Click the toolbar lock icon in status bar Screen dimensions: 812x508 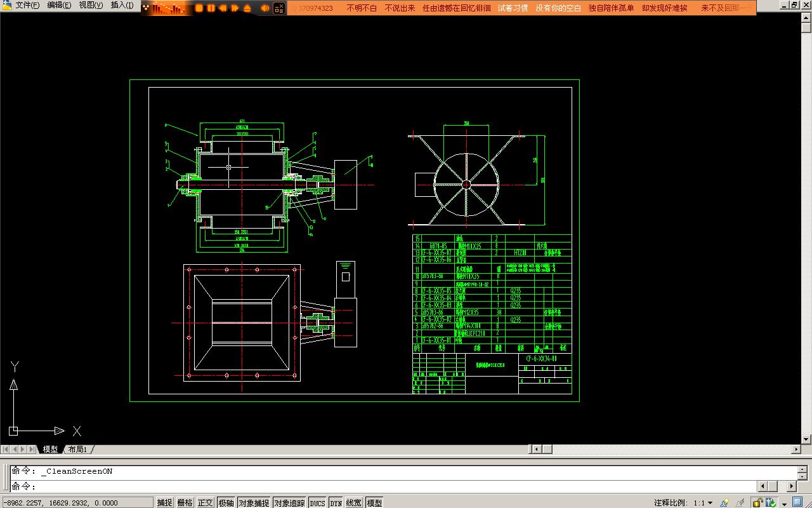pyautogui.click(x=757, y=503)
